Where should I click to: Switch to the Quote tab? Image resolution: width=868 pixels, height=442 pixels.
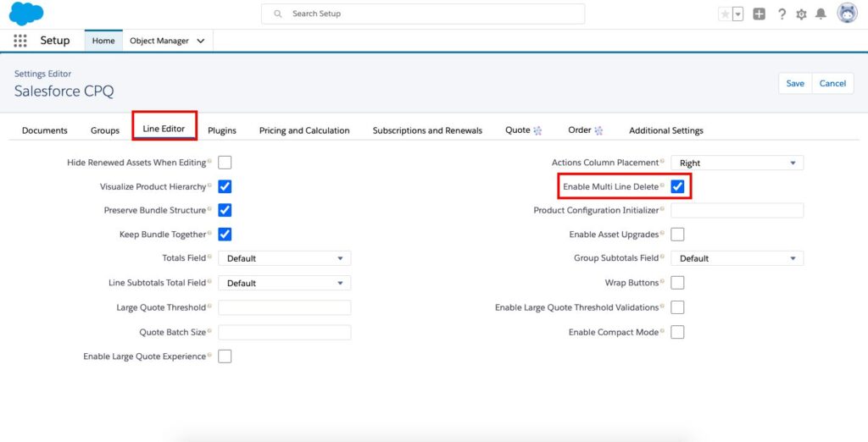coord(523,130)
